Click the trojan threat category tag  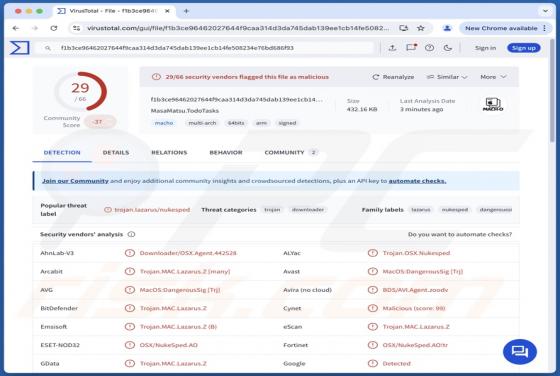coord(272,210)
